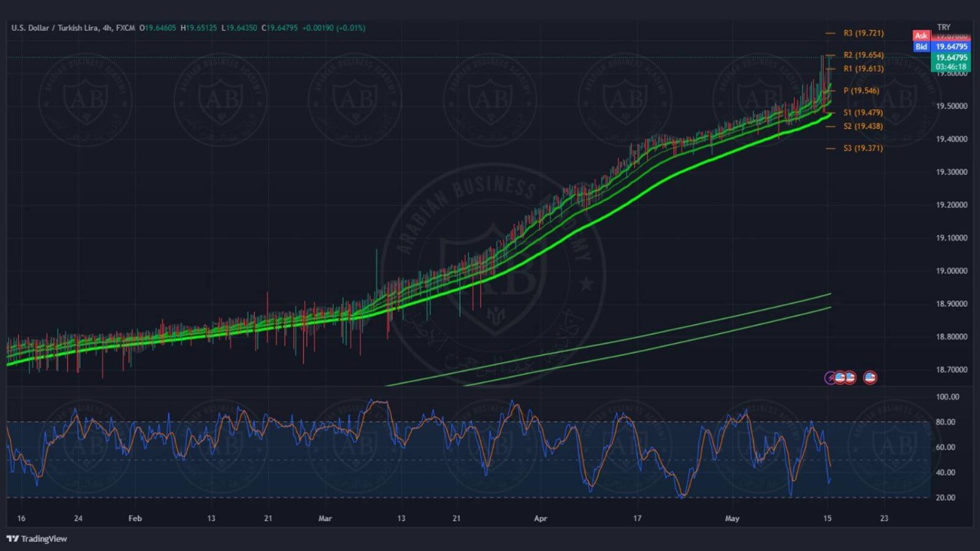
Task: Click 40.00 on the oscillator scale
Action: tap(945, 473)
